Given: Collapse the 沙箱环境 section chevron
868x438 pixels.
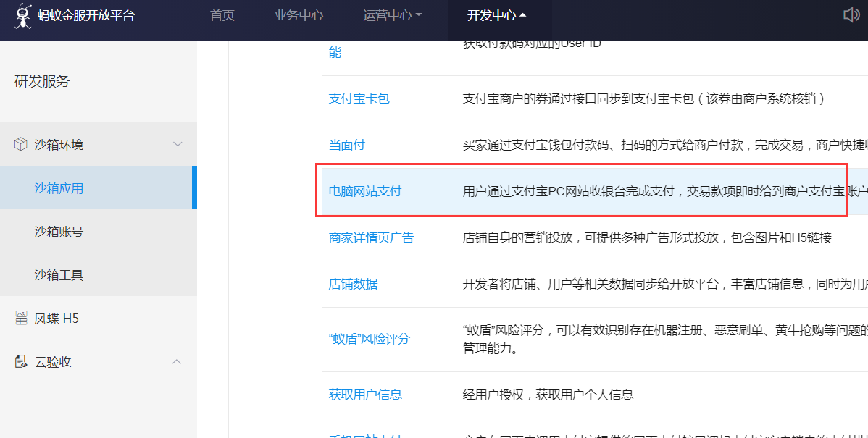Looking at the screenshot, I should click(177, 144).
